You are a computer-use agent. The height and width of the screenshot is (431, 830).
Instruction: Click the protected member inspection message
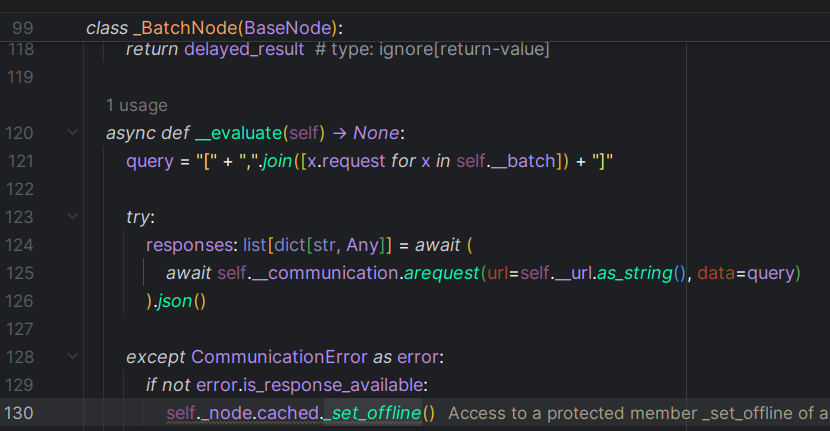point(637,413)
